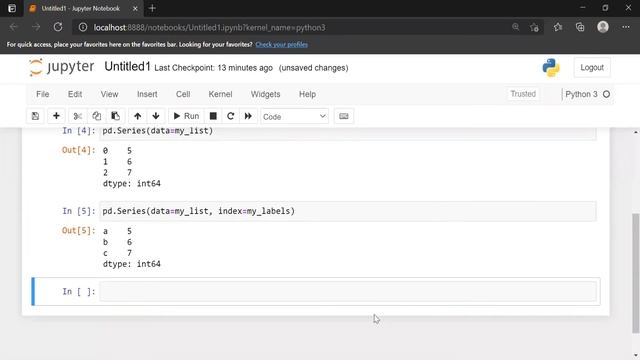Select the In [4] code cell

tap(348, 133)
